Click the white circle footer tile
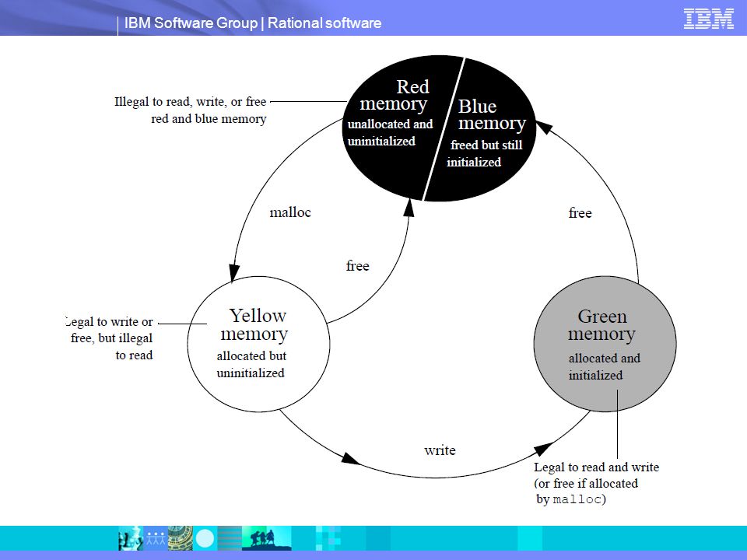This screenshot has width=747, height=560. pos(205,538)
